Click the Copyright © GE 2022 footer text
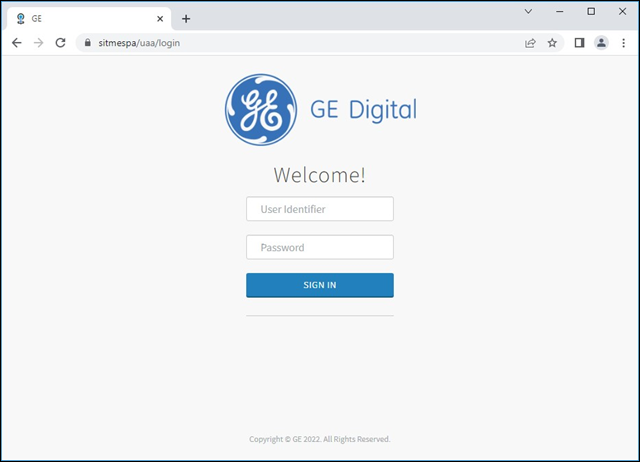 pos(320,439)
